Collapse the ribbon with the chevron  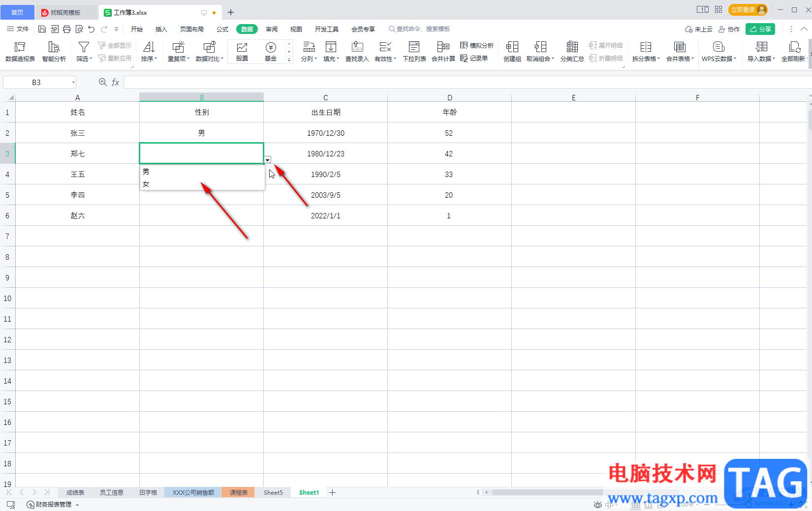pyautogui.click(x=804, y=29)
